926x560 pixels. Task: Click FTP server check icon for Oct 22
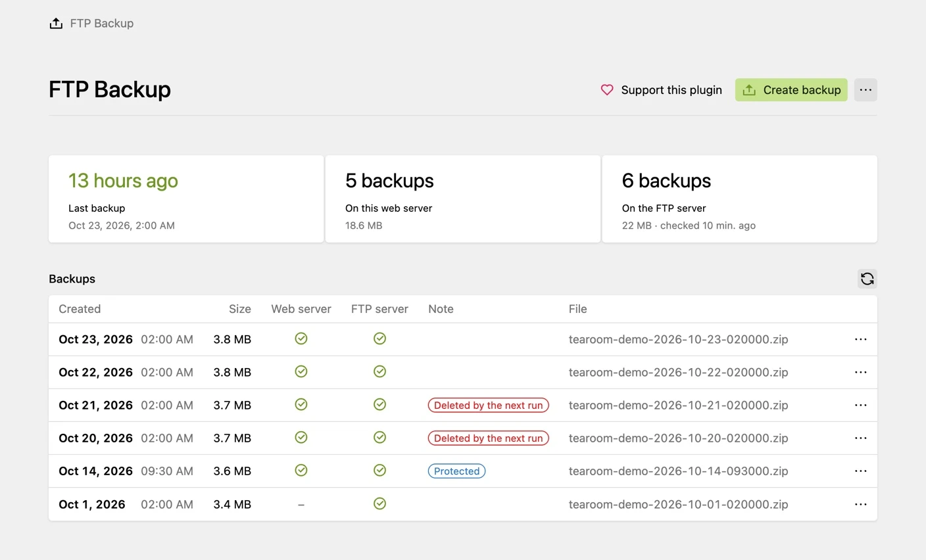pyautogui.click(x=379, y=371)
